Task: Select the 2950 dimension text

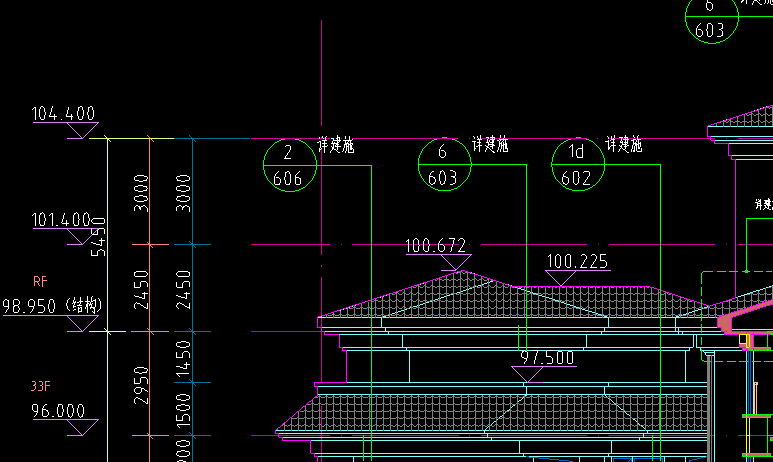Action: click(x=141, y=385)
